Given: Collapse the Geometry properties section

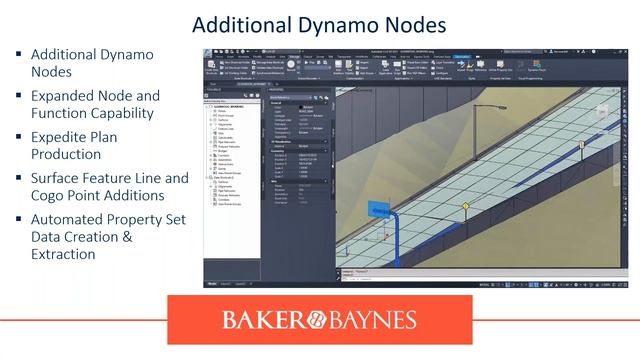Looking at the screenshot, I should click(x=326, y=151).
